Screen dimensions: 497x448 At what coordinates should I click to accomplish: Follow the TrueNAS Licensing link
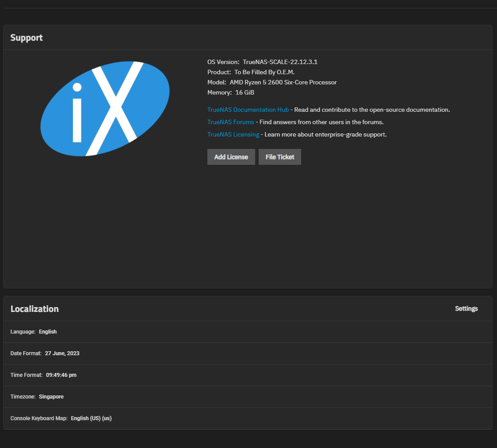[233, 134]
